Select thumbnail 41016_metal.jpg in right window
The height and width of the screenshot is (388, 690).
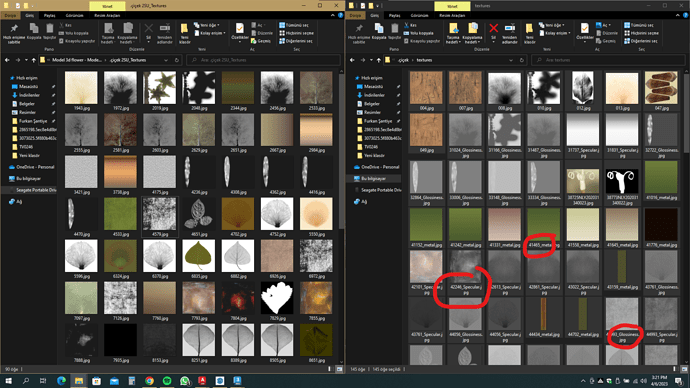click(661, 180)
